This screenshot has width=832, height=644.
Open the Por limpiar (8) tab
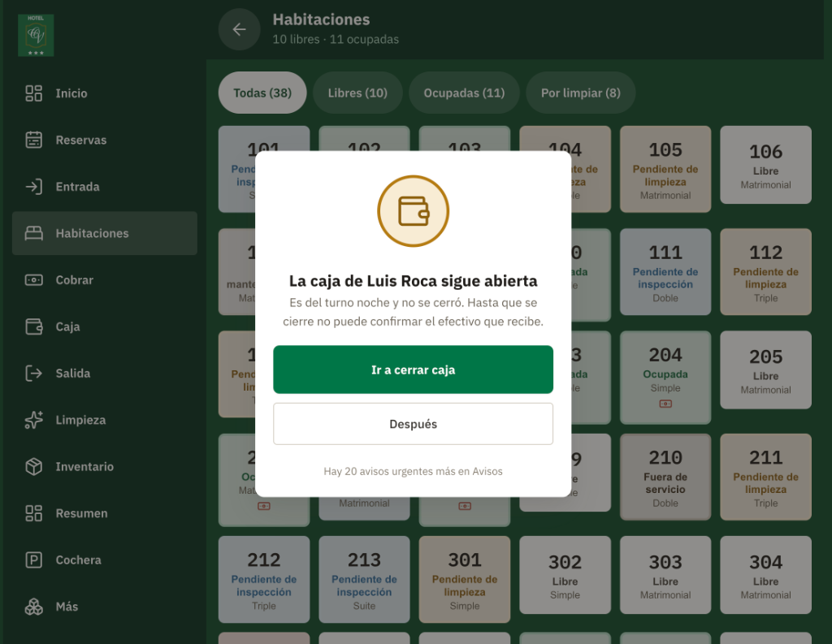click(x=580, y=93)
